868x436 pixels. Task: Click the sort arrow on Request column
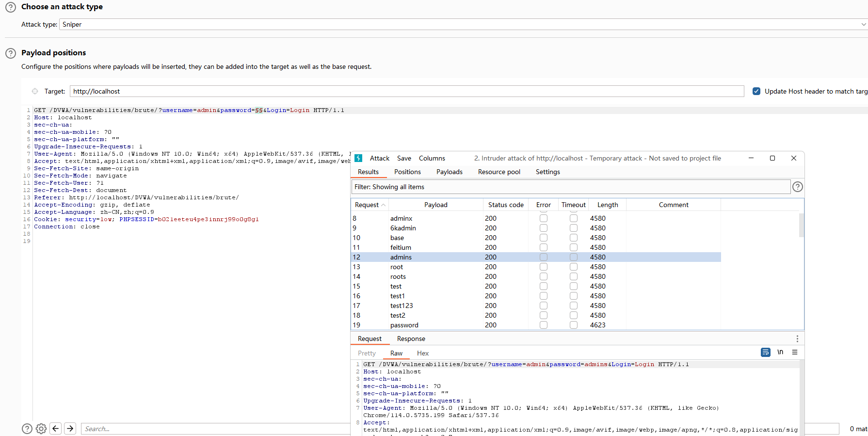tap(384, 205)
